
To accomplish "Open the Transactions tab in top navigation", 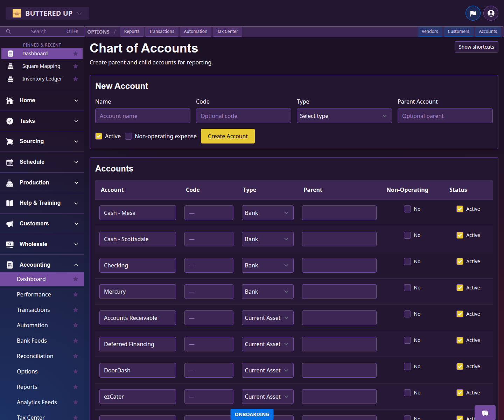I will click(162, 31).
